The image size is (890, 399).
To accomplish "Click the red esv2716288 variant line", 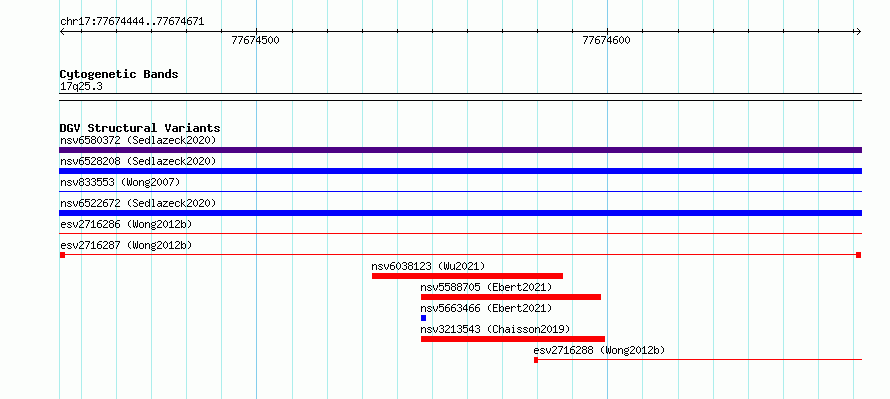I will pyautogui.click(x=698, y=360).
